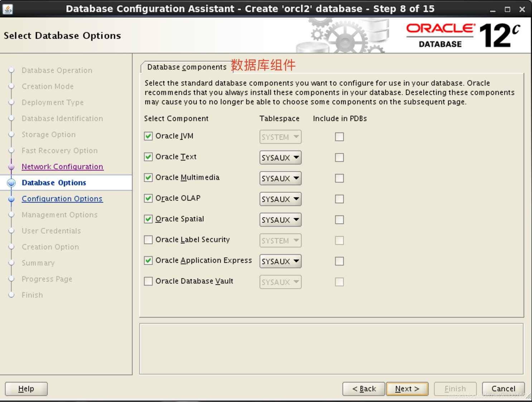Viewport: 532px width, 402px height.
Task: Enable the Oracle Label Security checkbox
Action: point(148,240)
